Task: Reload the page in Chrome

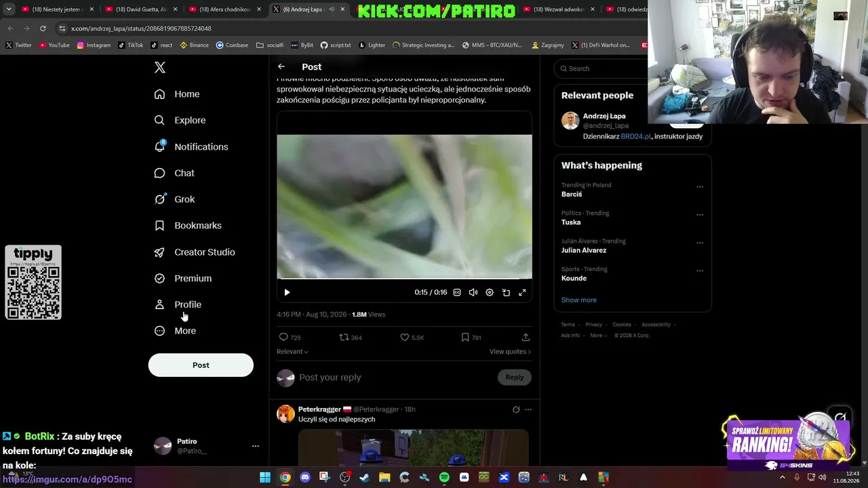Action: pyautogui.click(x=43, y=28)
